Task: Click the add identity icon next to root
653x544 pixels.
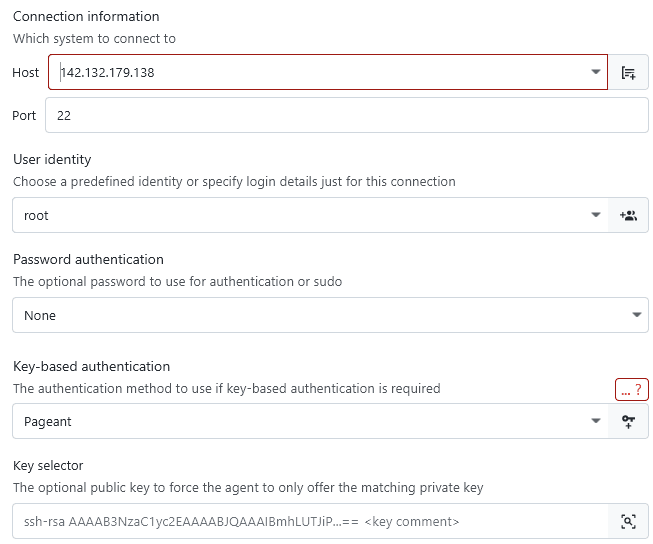Action: [628, 215]
